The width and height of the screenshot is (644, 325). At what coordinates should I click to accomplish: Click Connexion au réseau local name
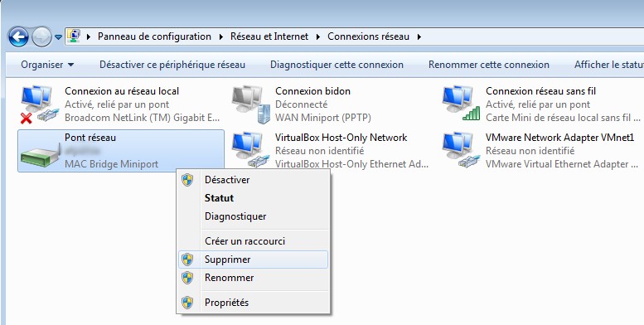122,91
